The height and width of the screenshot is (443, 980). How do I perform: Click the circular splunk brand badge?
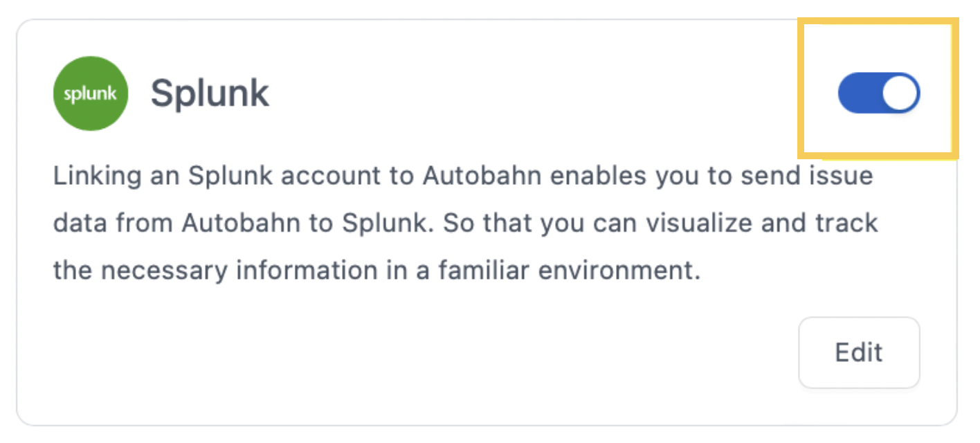tap(91, 93)
